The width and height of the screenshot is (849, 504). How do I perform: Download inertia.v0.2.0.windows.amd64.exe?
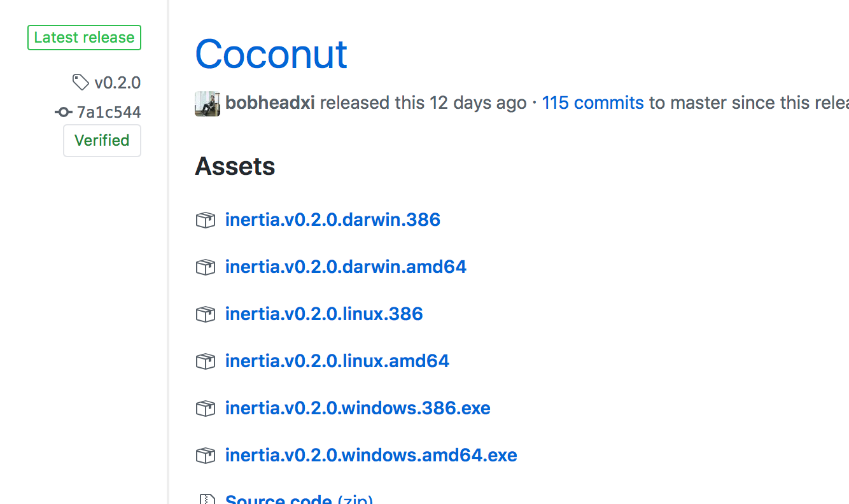pyautogui.click(x=371, y=455)
